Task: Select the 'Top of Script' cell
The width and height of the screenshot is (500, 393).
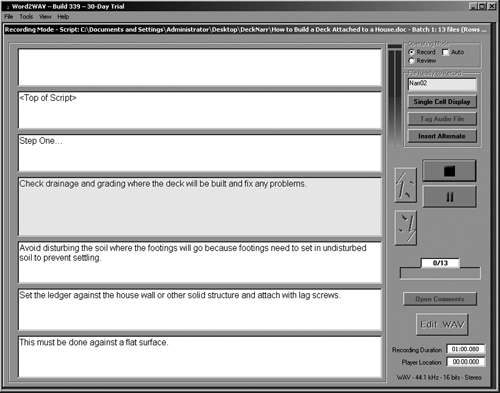Action: click(200, 110)
